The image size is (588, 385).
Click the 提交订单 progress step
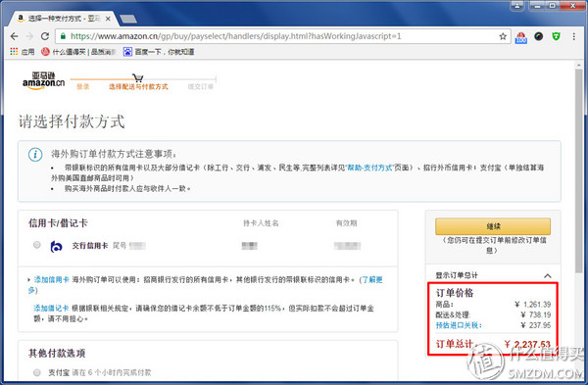201,86
